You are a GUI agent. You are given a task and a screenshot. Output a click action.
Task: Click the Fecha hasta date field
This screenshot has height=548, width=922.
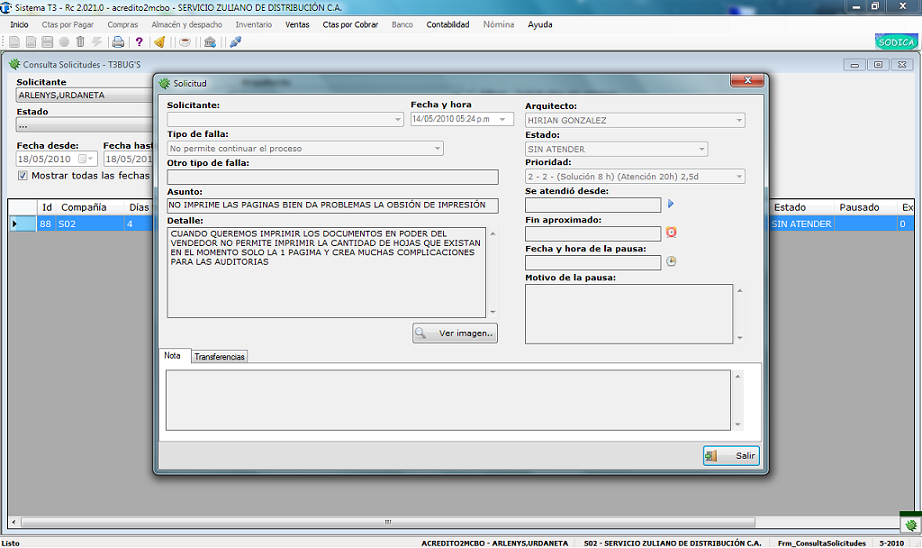[x=129, y=159]
